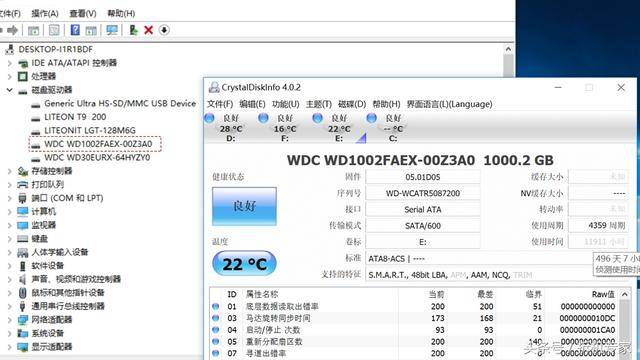
Task: Click the SATA/600 transfer mode field
Action: [x=422, y=225]
